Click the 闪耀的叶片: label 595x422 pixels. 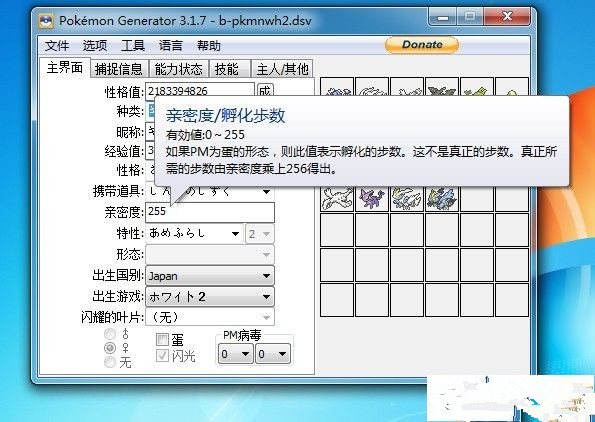113,317
